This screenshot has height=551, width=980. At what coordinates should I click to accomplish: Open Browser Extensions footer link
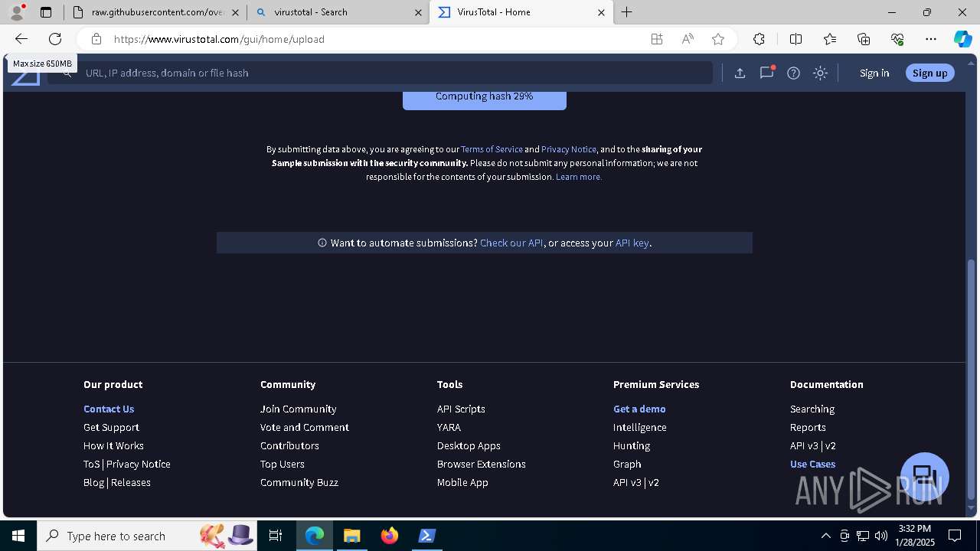(x=482, y=464)
